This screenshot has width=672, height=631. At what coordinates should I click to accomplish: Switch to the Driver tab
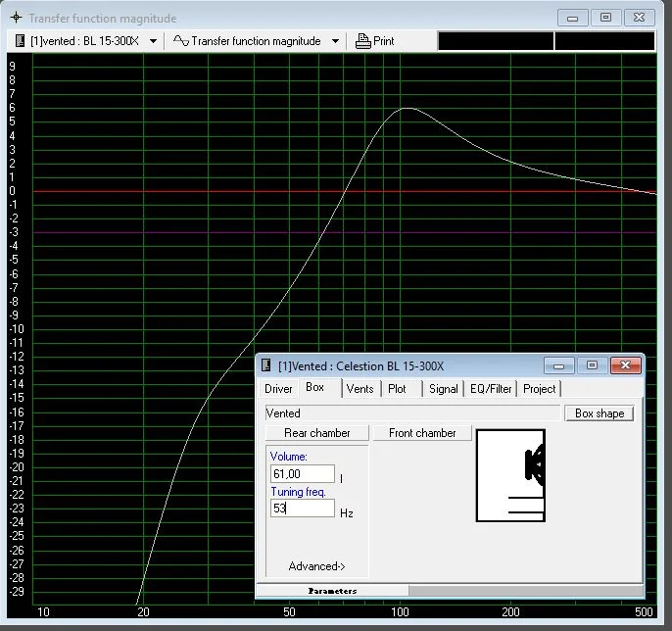pos(278,389)
